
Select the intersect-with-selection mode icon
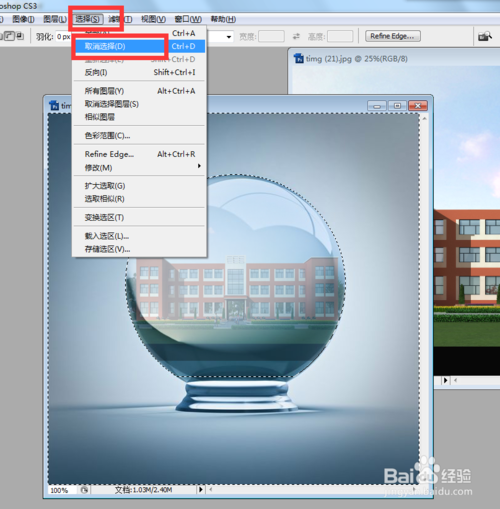20,36
